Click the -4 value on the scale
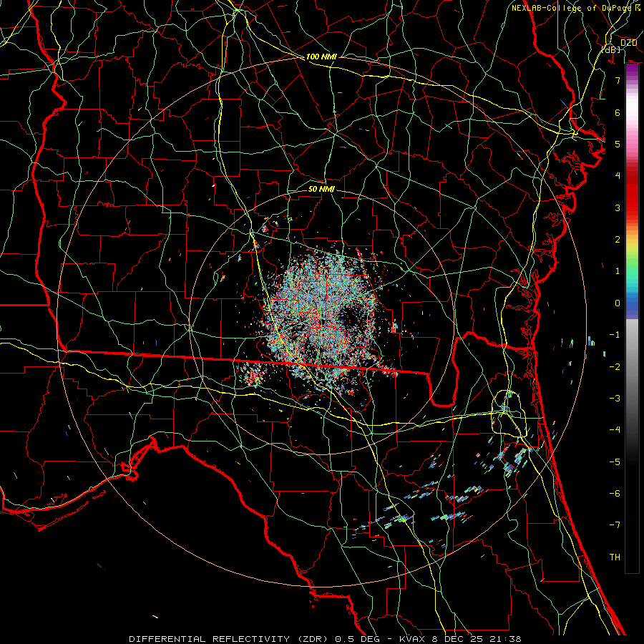This screenshot has width=644, height=644. coord(615,430)
